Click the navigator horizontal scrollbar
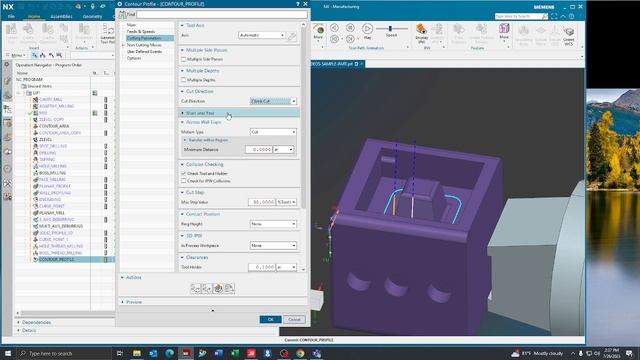Screen dimensions: 640x360 tap(65, 313)
